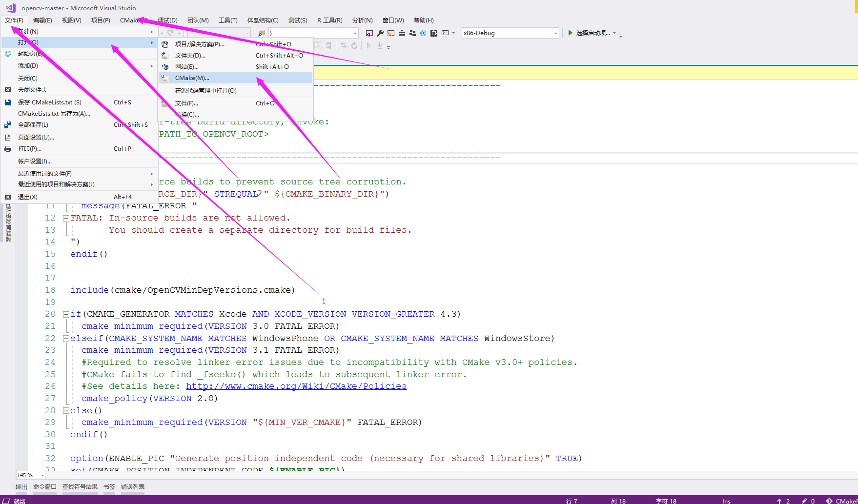Click the save disk icon beside 保存 CMakeLists.txt

(7, 102)
